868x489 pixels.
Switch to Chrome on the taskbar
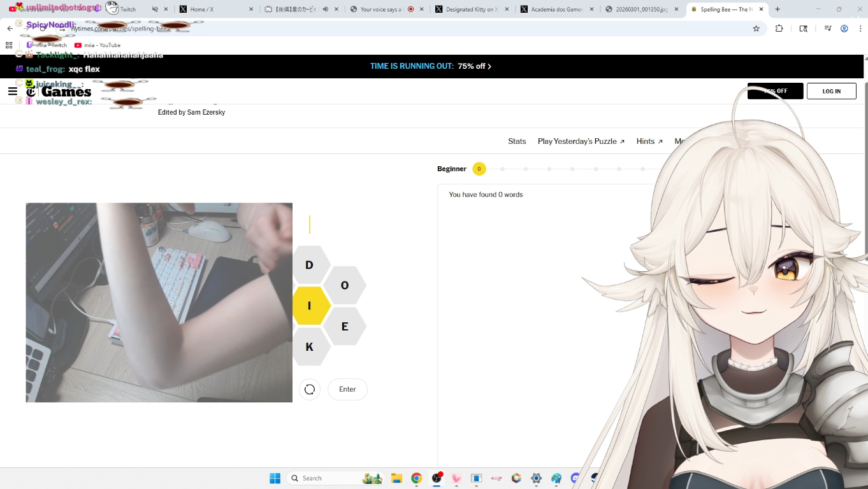(417, 478)
